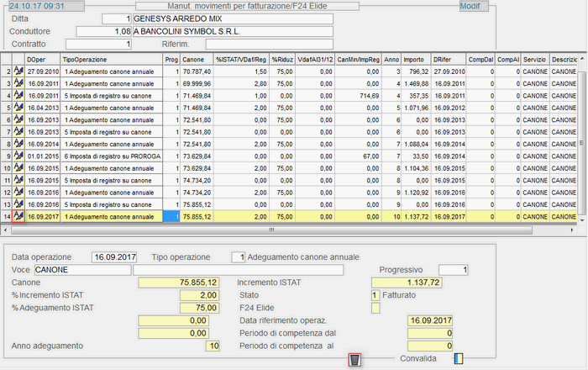Click the Canone column header
The image size is (588, 370).
(197, 60)
